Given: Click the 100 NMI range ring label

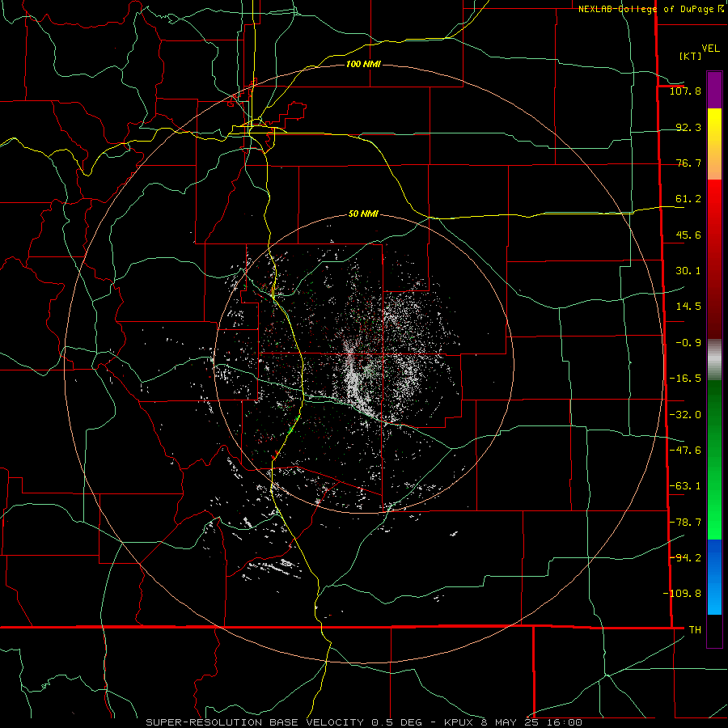Looking at the screenshot, I should 363,64.
